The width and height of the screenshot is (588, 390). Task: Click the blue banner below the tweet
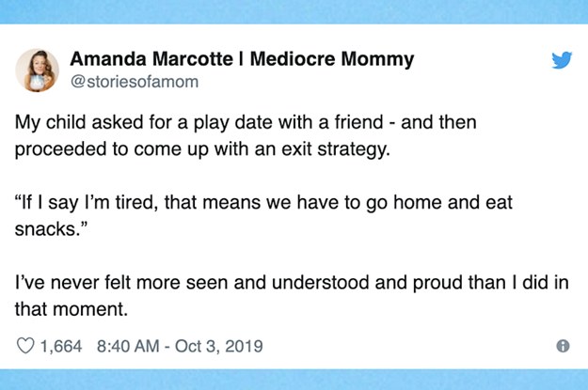[294, 380]
